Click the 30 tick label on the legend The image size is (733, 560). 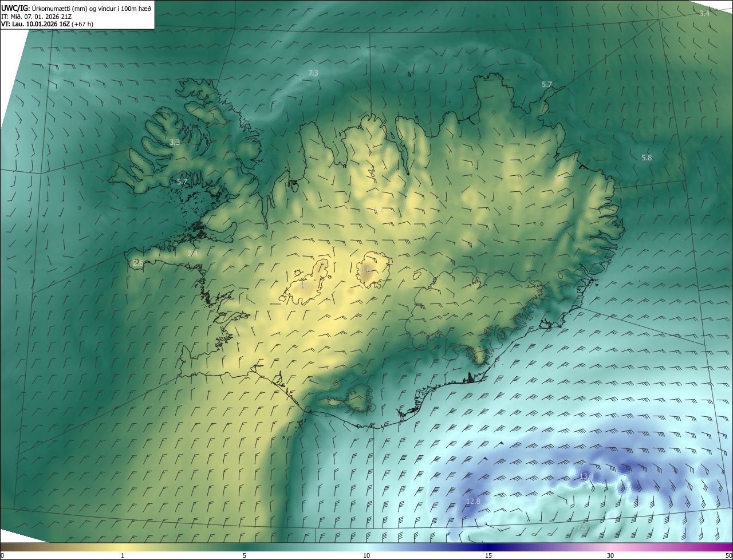pyautogui.click(x=610, y=555)
